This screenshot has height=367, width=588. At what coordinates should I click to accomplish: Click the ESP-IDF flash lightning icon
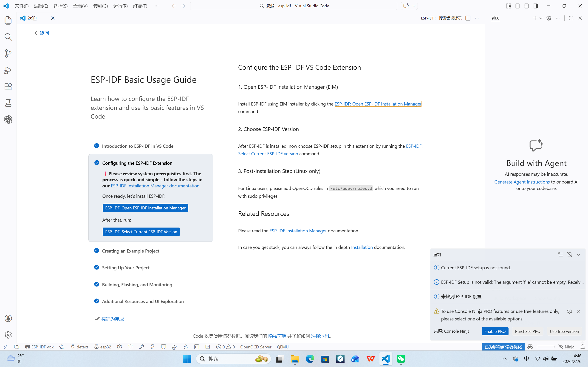(152, 347)
